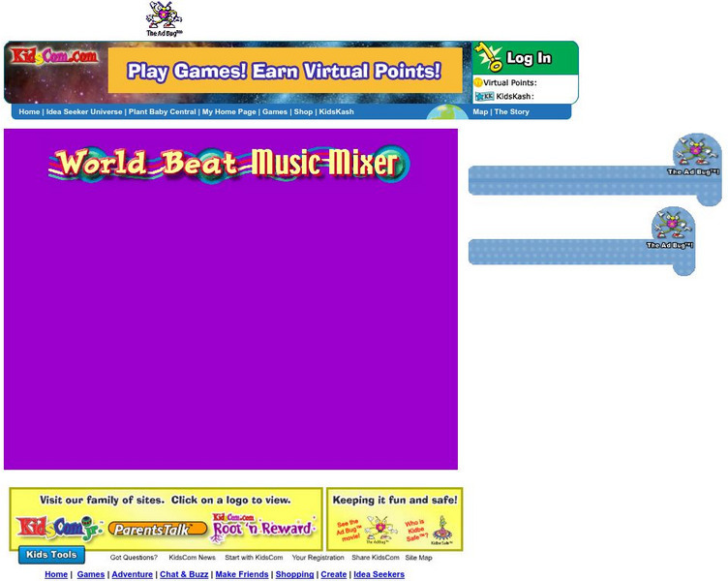
Task: Click Who is Kidbe Safe text
Action: point(415,531)
